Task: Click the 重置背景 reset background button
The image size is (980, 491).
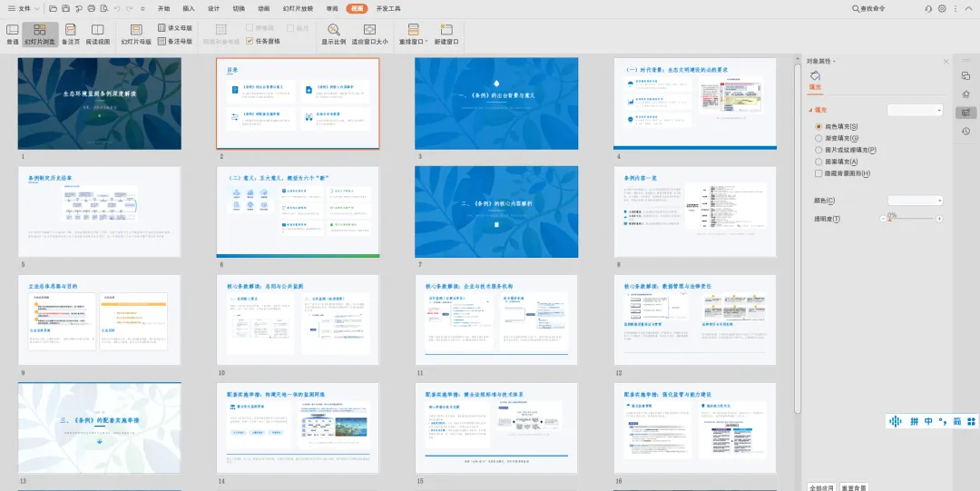Action: coord(854,487)
